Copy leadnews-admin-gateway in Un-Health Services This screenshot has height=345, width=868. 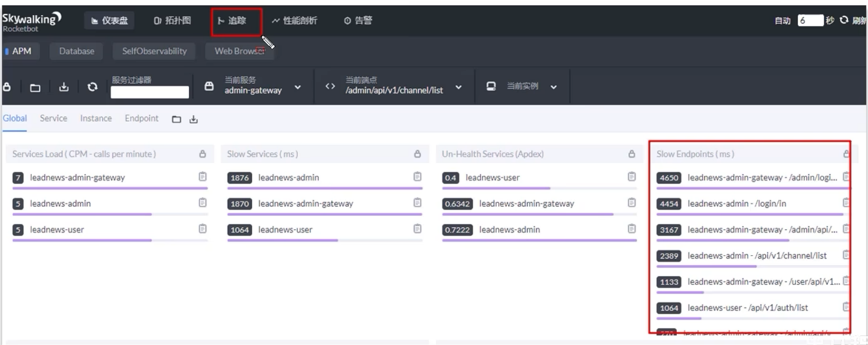tap(632, 203)
